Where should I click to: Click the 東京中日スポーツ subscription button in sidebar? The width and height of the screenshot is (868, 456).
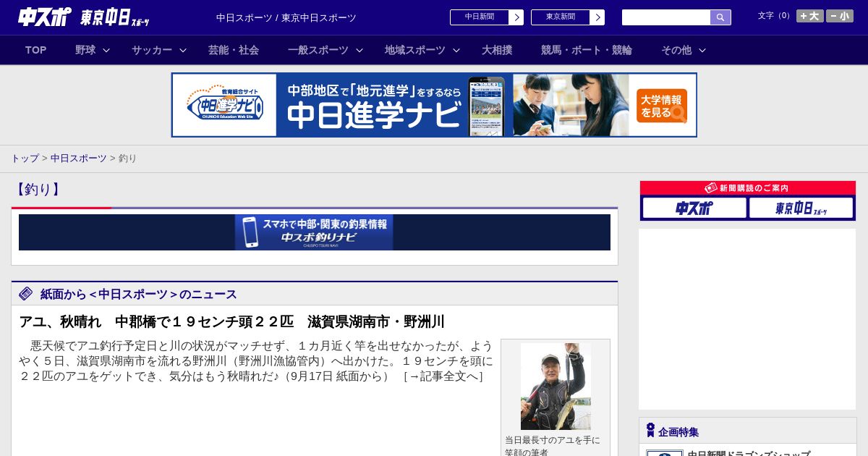[x=801, y=208]
